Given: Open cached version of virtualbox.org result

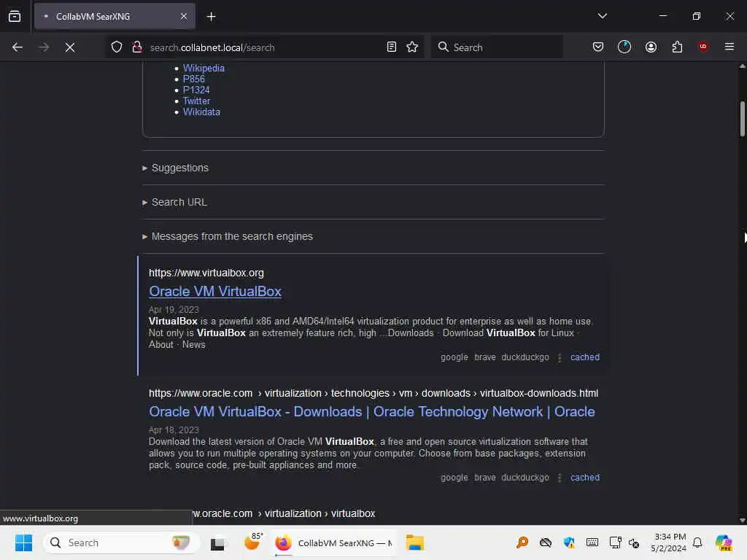Looking at the screenshot, I should click(584, 357).
